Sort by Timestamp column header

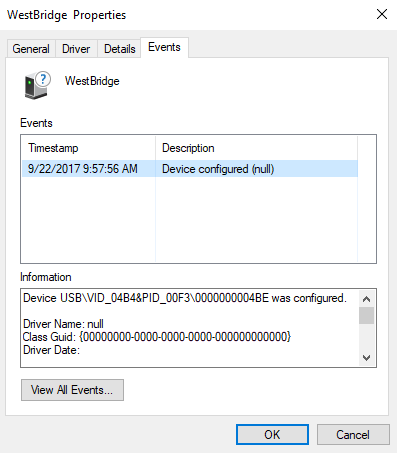point(89,148)
